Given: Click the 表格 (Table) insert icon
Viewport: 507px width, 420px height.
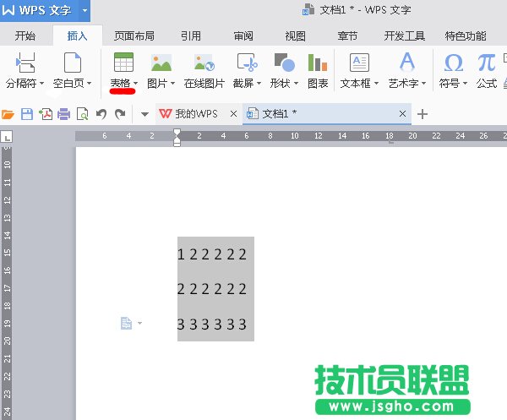Looking at the screenshot, I should click(x=123, y=63).
